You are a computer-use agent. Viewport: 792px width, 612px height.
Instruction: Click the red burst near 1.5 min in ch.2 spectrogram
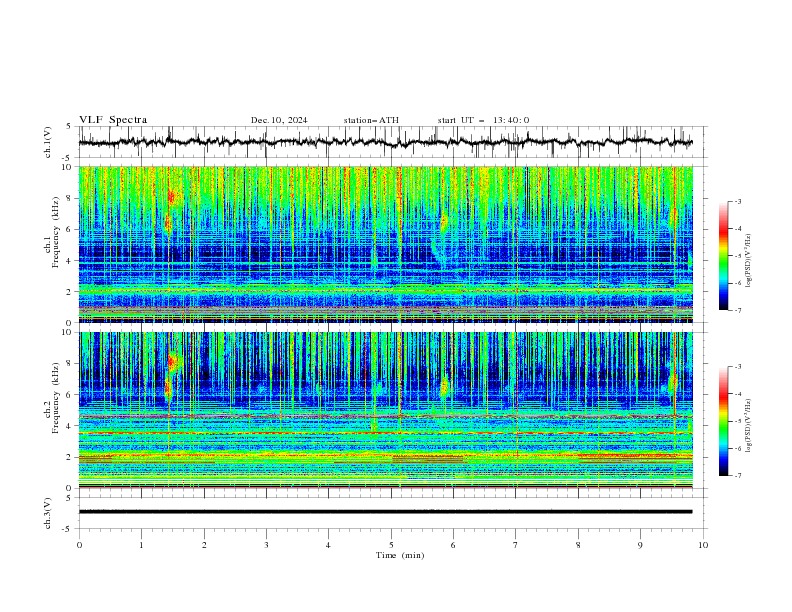[172, 362]
